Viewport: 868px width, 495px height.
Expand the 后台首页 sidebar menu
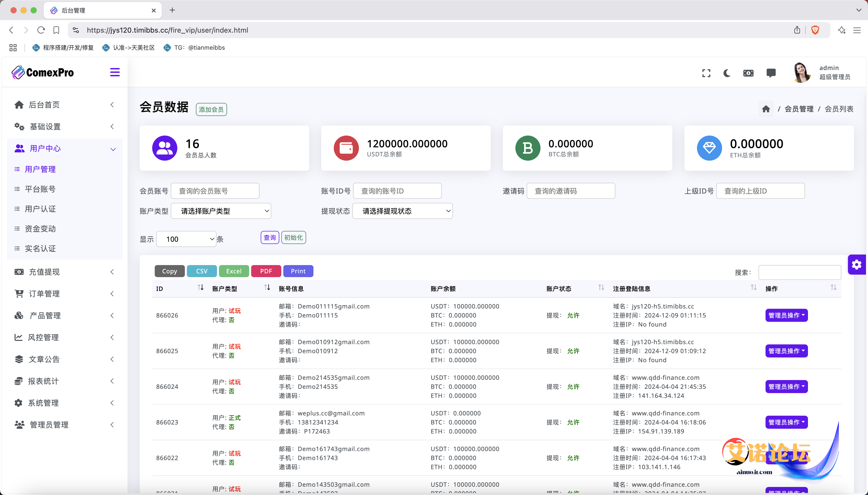(65, 105)
